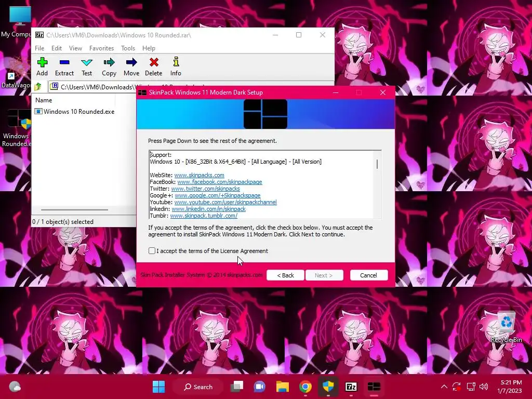
Task: Click the red Delete icon in 7-Zip
Action: 154,66
